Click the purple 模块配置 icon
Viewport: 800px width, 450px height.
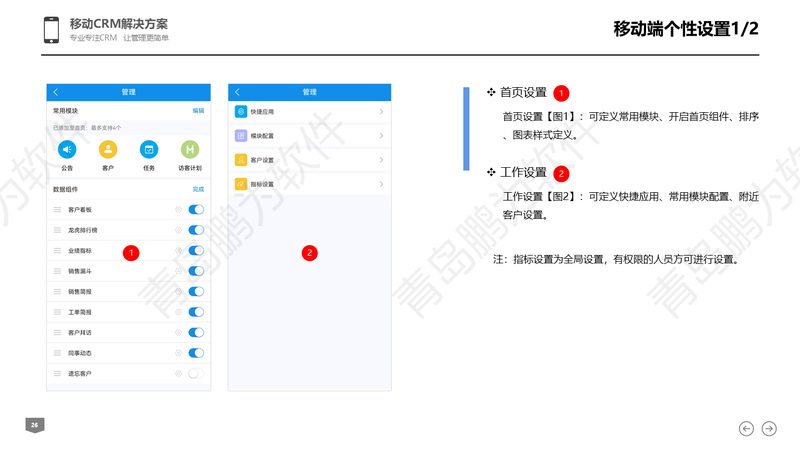pos(241,136)
